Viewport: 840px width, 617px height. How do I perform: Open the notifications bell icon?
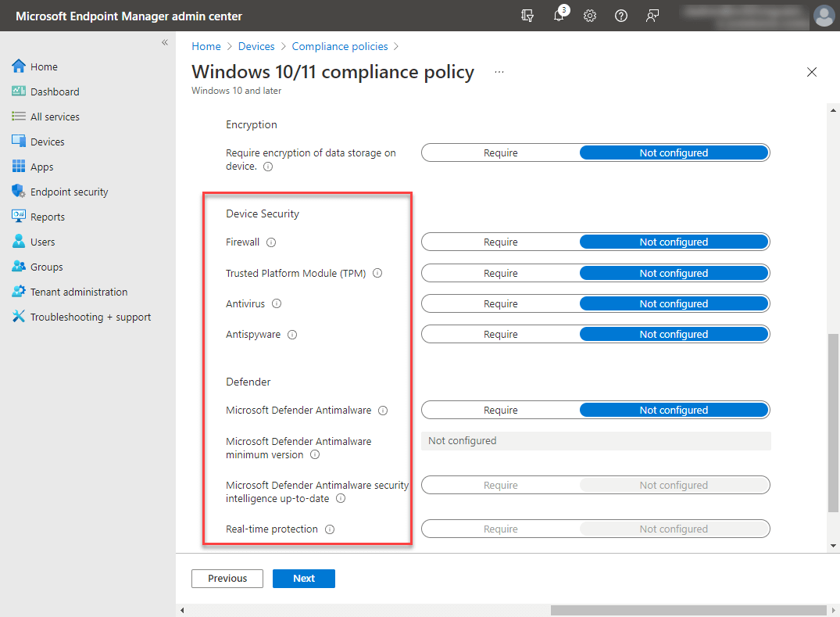pyautogui.click(x=559, y=15)
